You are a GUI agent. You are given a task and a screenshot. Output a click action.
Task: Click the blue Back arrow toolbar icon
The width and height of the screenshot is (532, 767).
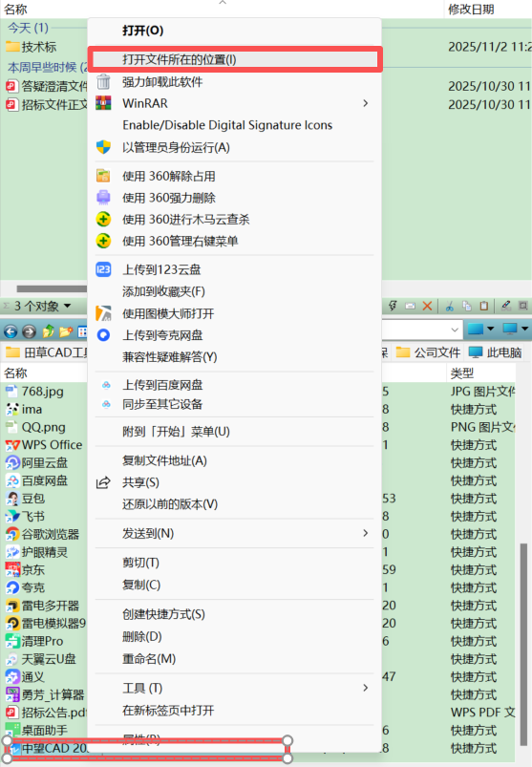(x=11, y=331)
